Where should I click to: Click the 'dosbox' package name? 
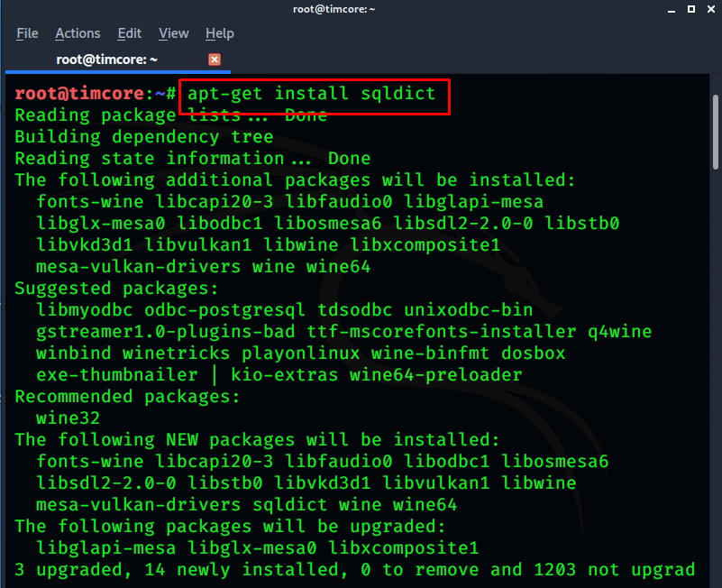pos(534,354)
